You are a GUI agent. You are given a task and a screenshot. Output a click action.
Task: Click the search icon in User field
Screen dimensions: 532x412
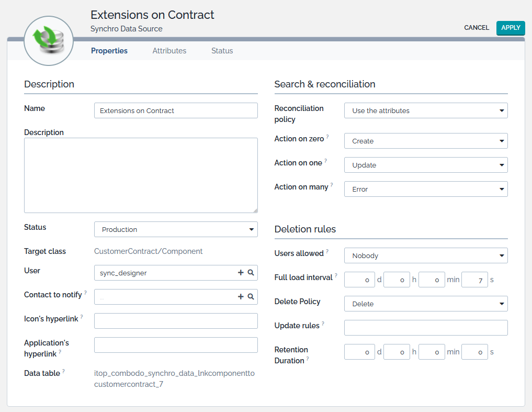click(x=251, y=273)
